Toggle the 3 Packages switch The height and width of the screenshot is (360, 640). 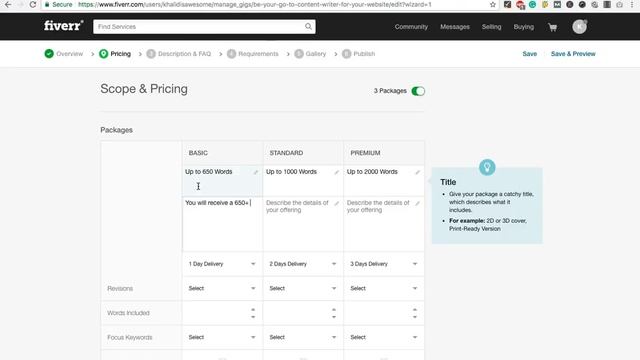418,91
